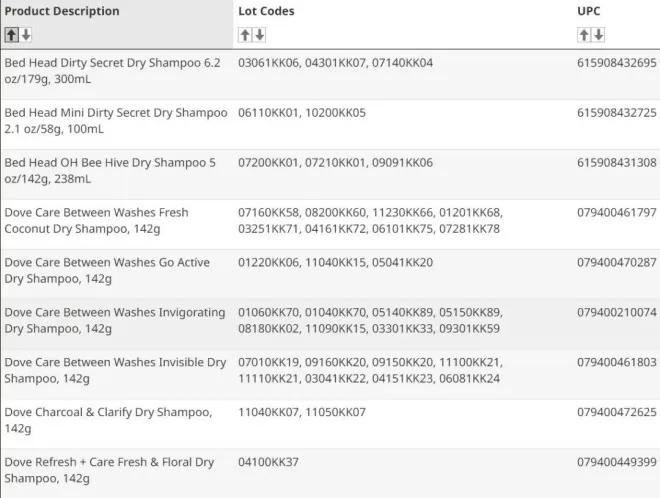Sort Lot Codes ascending with up arrow
Image resolution: width=660 pixels, height=498 pixels.
tap(245, 35)
